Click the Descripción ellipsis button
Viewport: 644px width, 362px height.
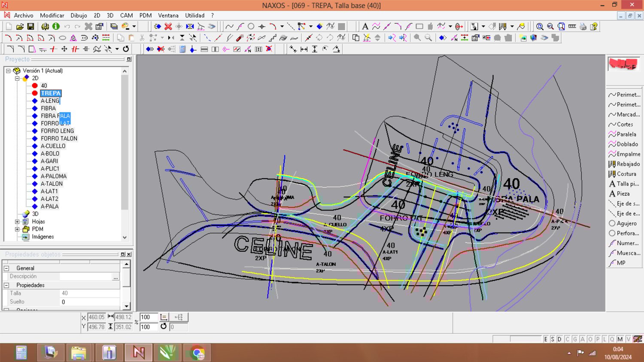(115, 277)
